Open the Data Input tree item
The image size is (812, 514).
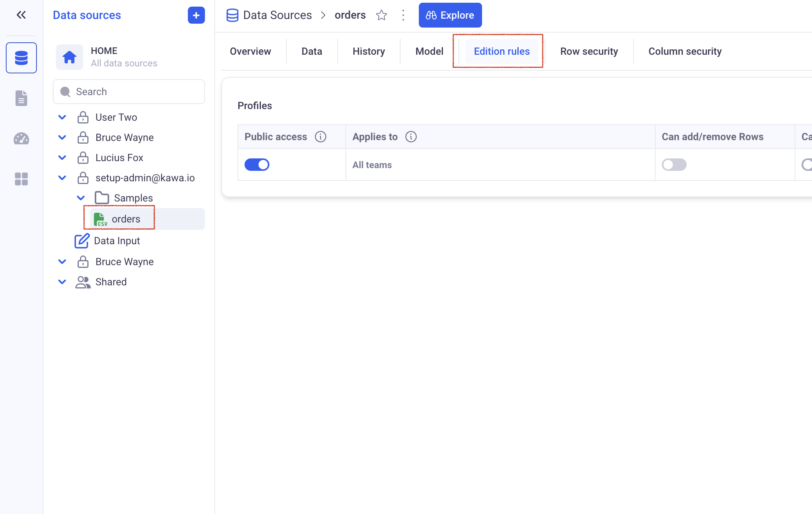click(x=116, y=241)
